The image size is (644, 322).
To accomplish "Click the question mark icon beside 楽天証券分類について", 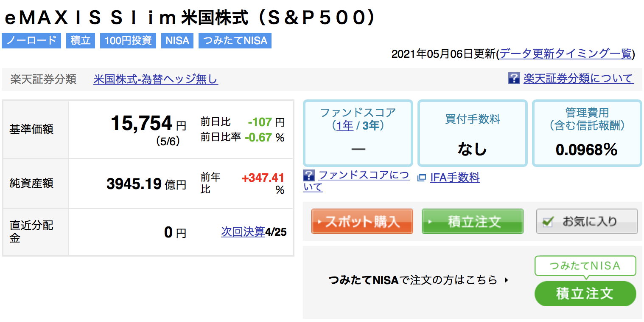I will [x=513, y=78].
